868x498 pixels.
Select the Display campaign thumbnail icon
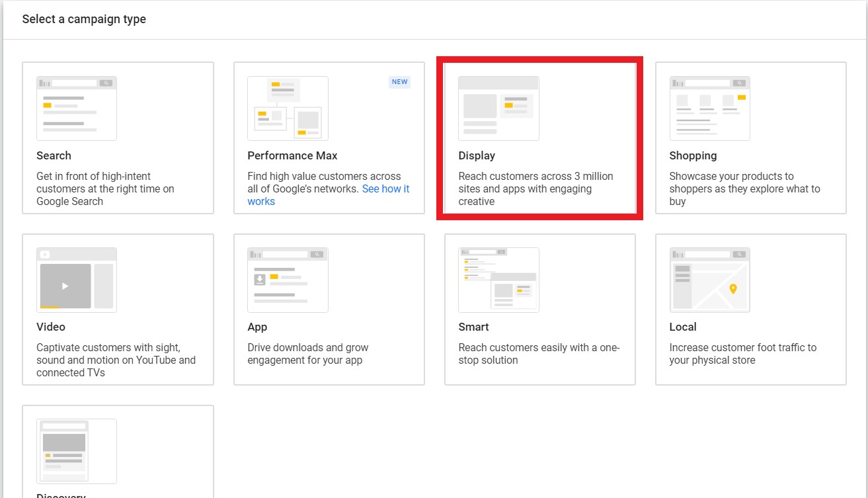tap(498, 108)
